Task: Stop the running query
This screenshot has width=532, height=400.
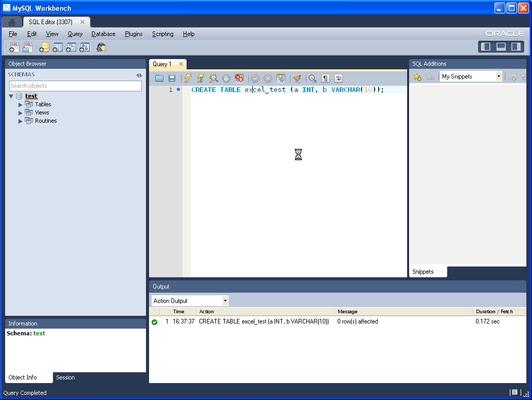Action: tap(226, 78)
